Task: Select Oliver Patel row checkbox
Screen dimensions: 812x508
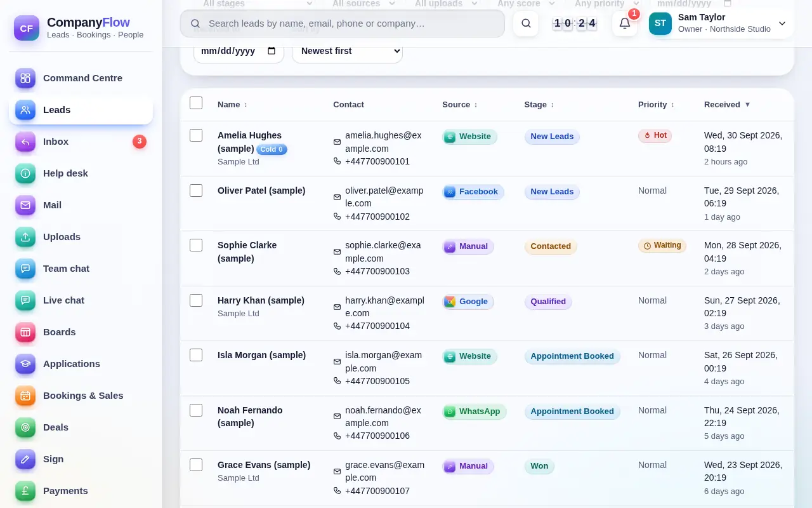Action: [196, 190]
